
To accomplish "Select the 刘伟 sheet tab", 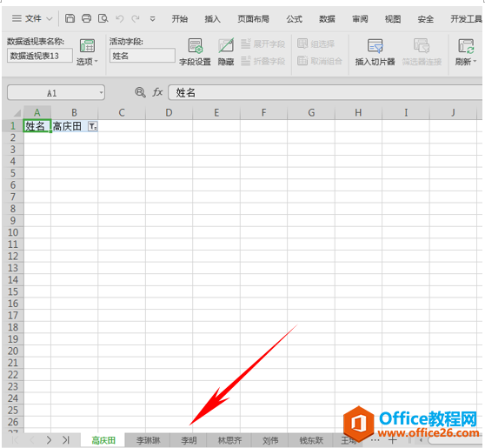I will click(x=270, y=440).
